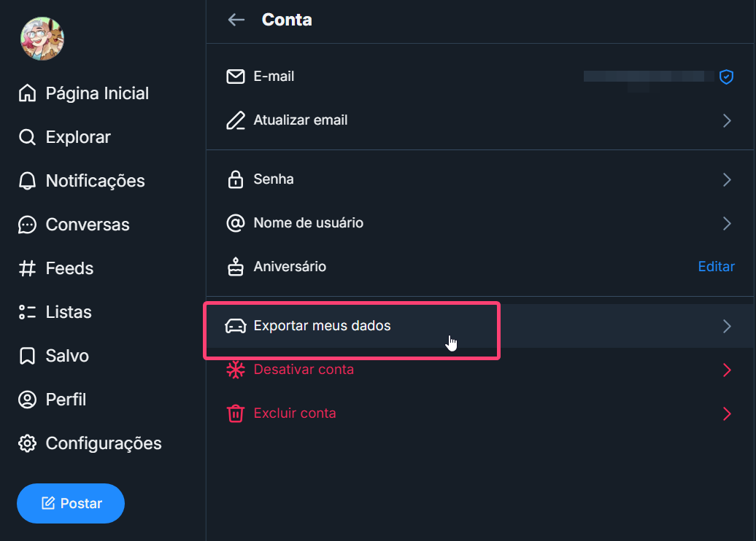756x541 pixels.
Task: Open Explorar search icon
Action: (x=27, y=137)
